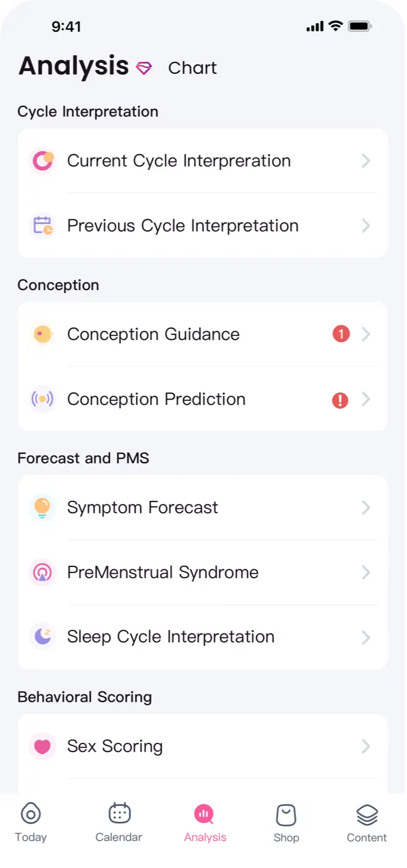The height and width of the screenshot is (868, 407).
Task: Switch to the Chart tab
Action: tap(192, 68)
